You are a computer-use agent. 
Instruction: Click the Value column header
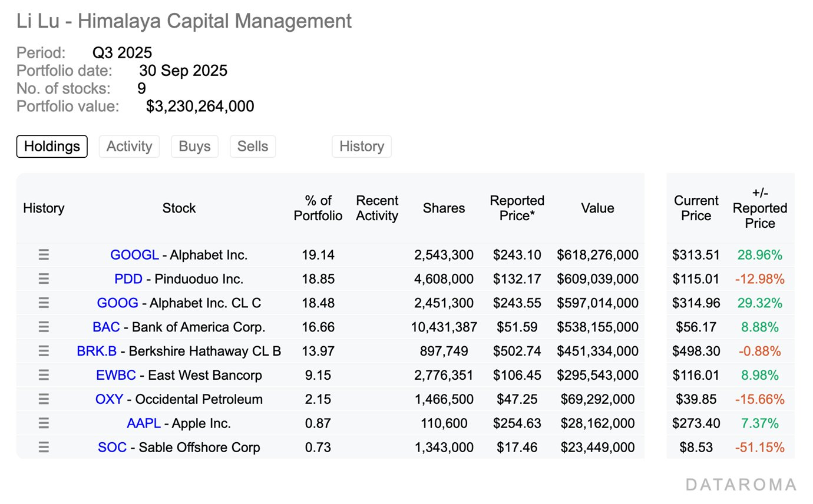(597, 208)
